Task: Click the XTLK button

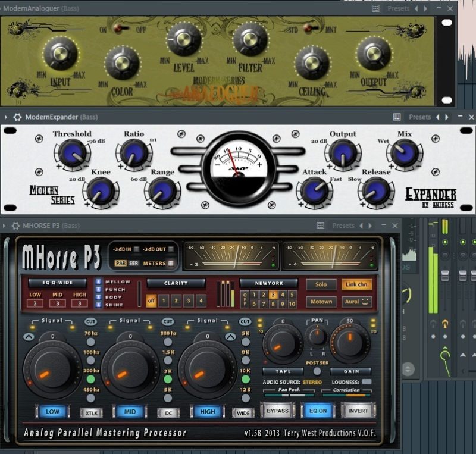Action: point(92,413)
